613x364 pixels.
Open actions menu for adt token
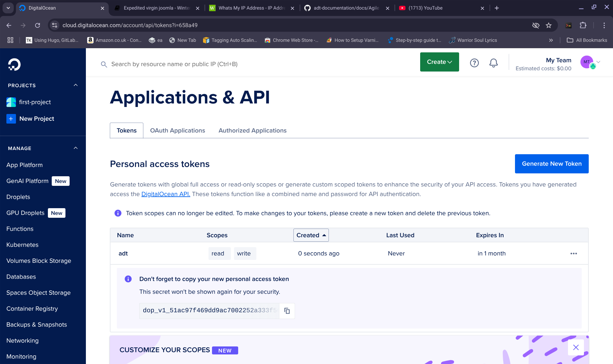click(573, 254)
